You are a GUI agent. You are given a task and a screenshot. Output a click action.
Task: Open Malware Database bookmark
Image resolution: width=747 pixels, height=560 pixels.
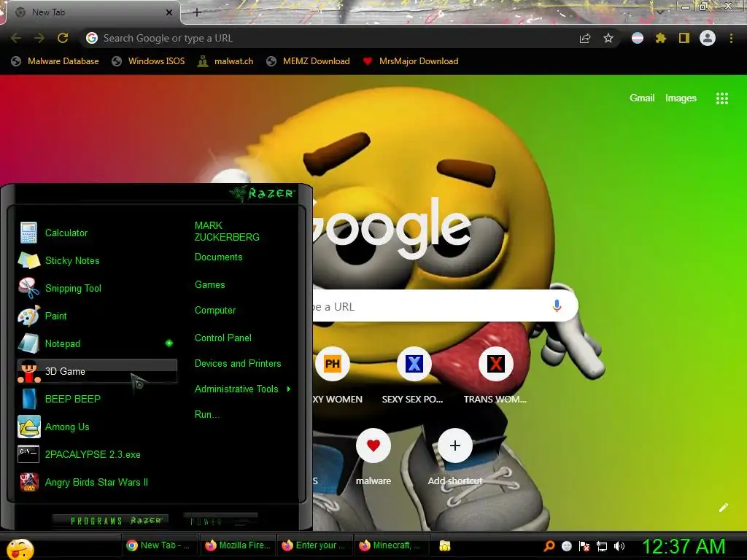coord(55,61)
